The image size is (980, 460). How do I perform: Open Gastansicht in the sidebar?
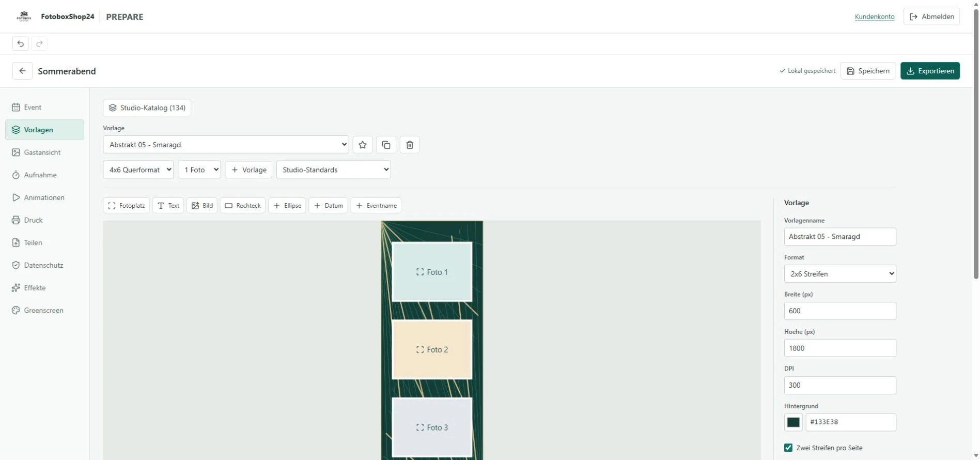[44, 152]
